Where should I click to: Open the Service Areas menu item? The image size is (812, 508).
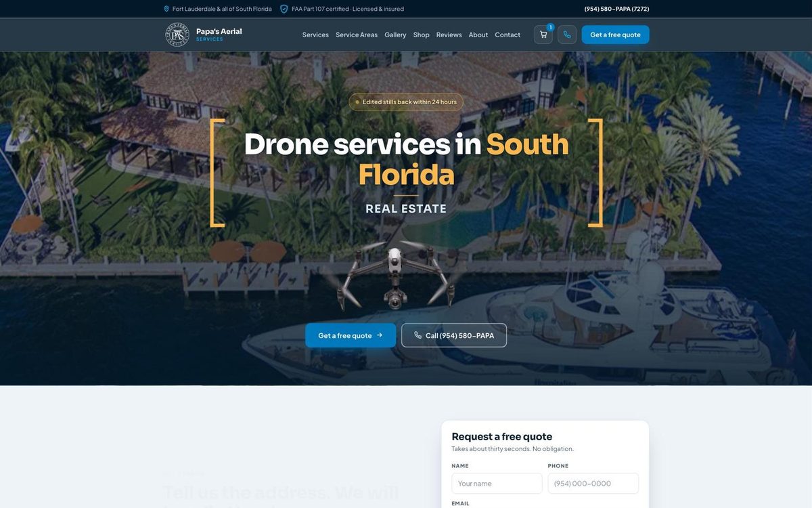[357, 35]
